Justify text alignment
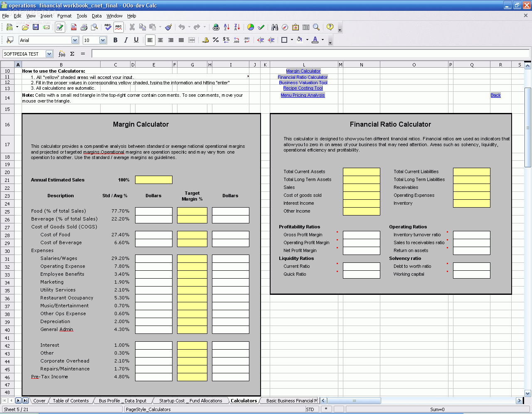 pyautogui.click(x=181, y=40)
